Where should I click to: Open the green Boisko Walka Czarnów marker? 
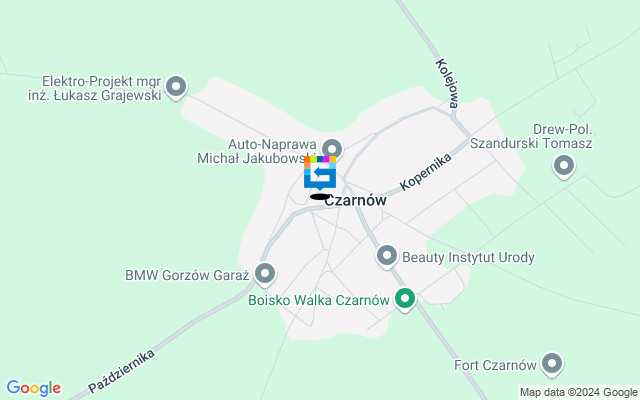pyautogui.click(x=405, y=300)
